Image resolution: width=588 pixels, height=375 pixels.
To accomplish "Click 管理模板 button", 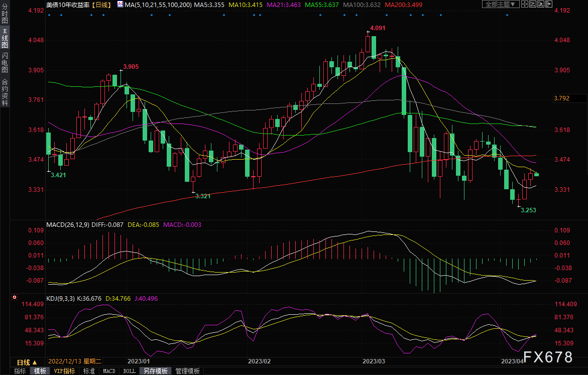I will [x=187, y=371].
